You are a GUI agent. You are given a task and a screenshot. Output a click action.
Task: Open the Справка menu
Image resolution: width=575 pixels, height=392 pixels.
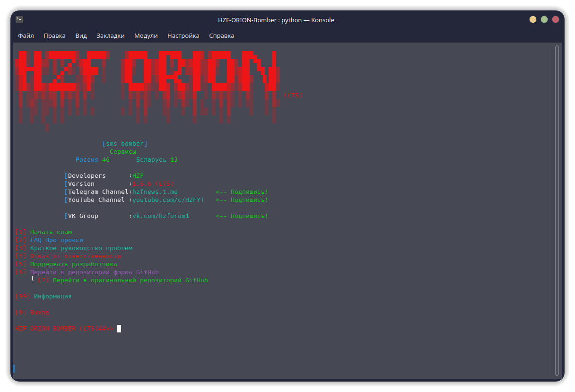point(221,35)
